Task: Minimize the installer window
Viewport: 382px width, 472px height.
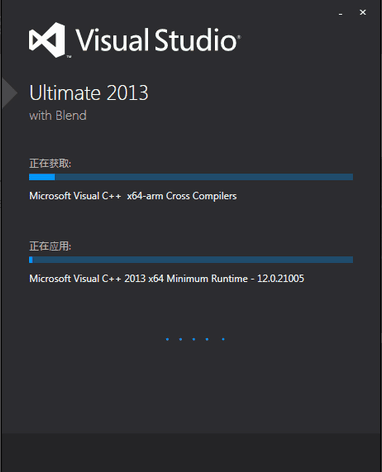Action: coord(340,14)
